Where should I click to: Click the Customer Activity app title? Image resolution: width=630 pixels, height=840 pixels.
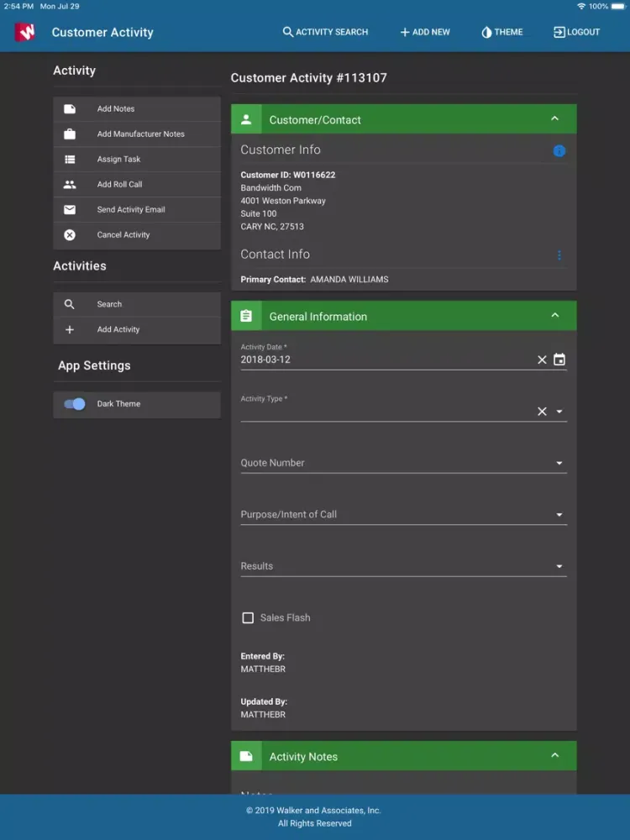(102, 32)
